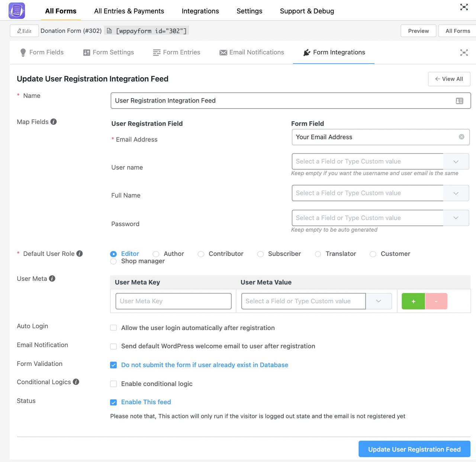Image resolution: width=476 pixels, height=462 pixels.
Task: Click the Conditional Logics info icon
Action: pyautogui.click(x=76, y=382)
